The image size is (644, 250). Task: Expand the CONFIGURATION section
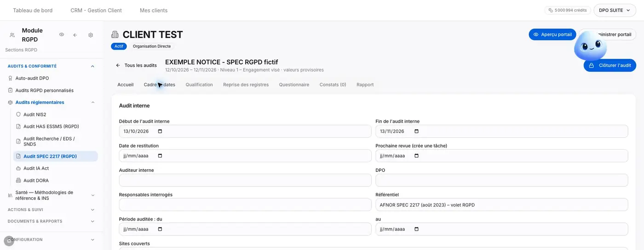click(92, 239)
